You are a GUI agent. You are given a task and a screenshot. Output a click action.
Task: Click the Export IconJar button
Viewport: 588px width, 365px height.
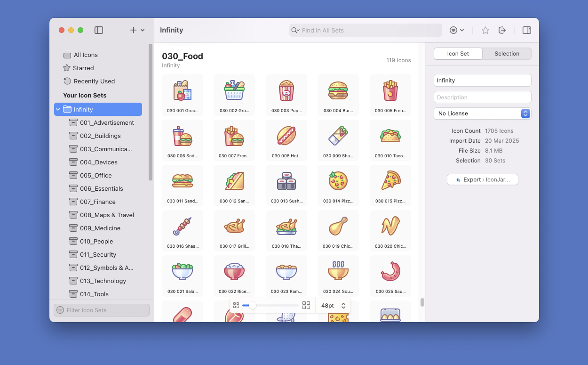(x=482, y=179)
